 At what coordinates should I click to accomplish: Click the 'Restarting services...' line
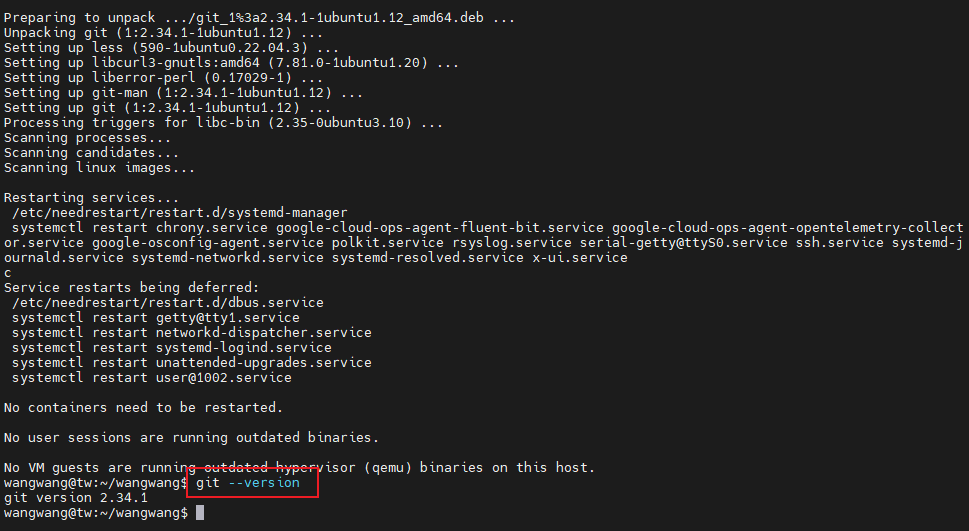(91, 198)
